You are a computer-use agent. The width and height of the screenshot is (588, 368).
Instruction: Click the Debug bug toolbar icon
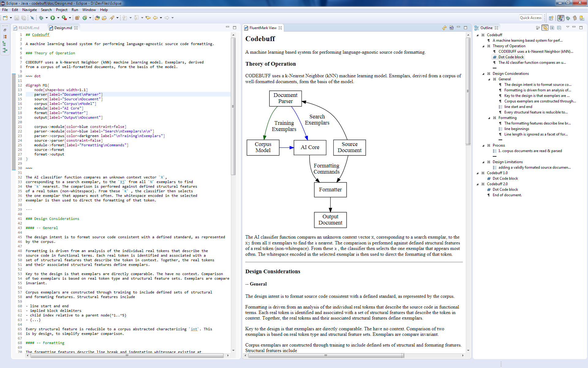click(x=41, y=18)
